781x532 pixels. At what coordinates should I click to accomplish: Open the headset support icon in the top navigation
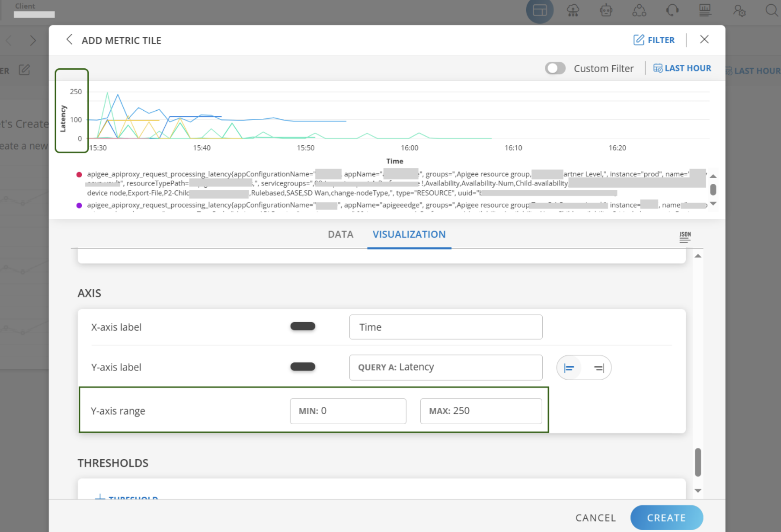point(672,10)
